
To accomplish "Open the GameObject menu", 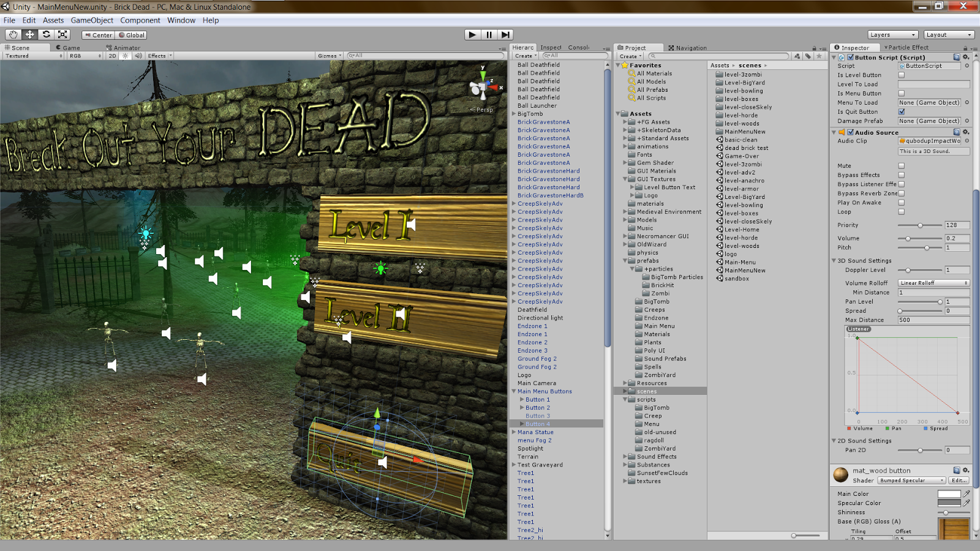I will click(92, 20).
